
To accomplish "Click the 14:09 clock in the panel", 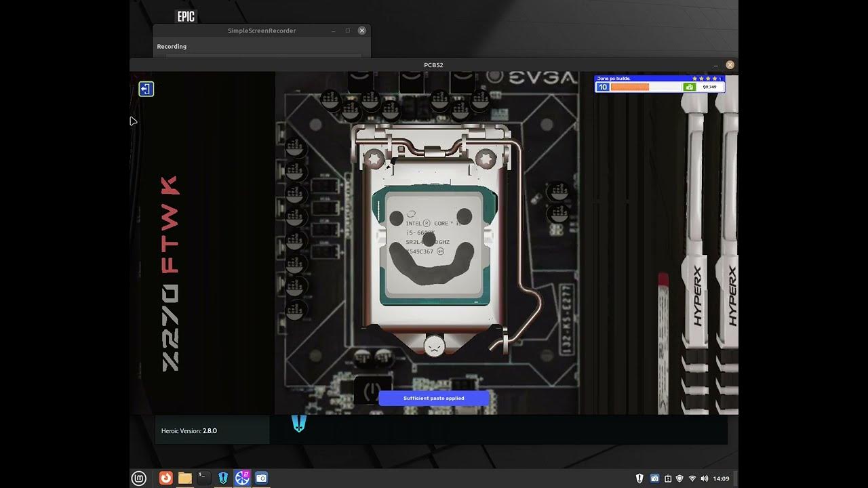I will (721, 479).
